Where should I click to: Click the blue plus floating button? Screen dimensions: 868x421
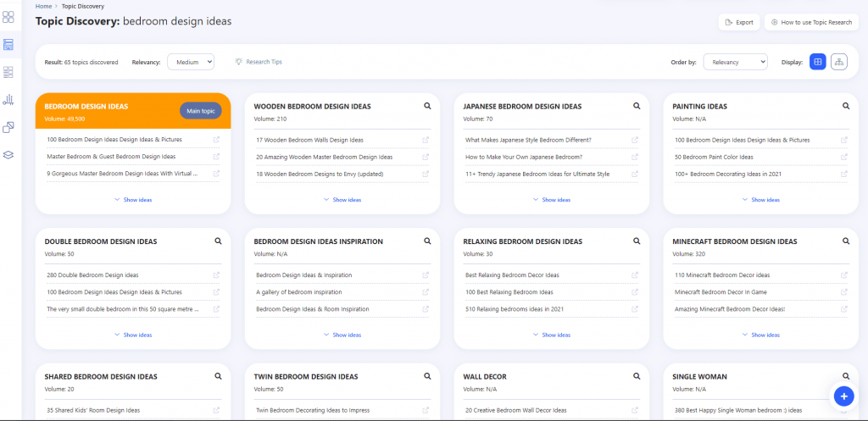point(843,396)
